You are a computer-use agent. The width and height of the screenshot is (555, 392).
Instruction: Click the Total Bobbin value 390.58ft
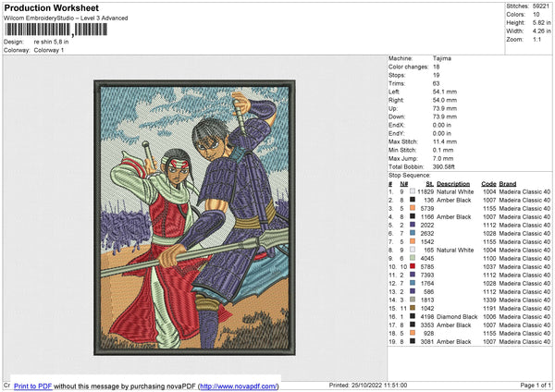click(x=443, y=166)
